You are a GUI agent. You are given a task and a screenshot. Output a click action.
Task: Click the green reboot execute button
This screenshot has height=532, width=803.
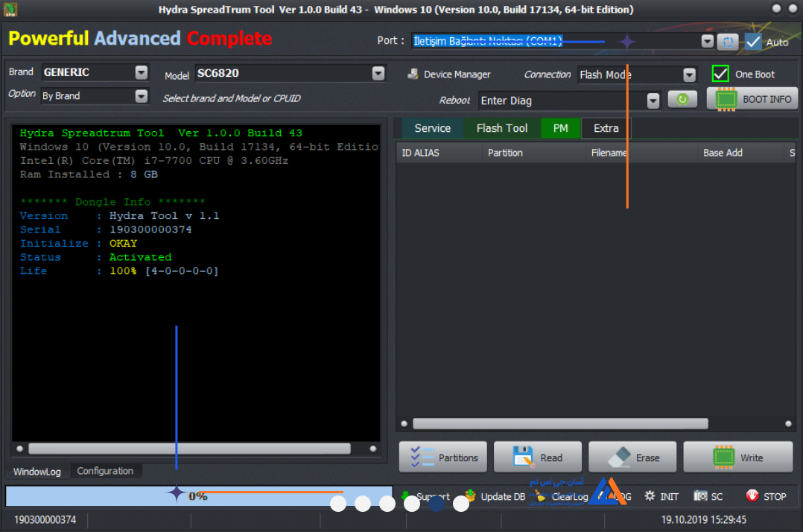[x=682, y=99]
